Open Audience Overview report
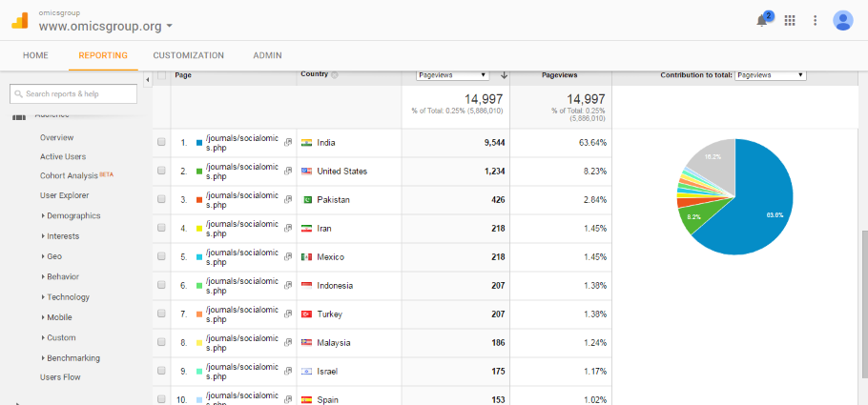Viewport: 868px width, 405px height. [56, 138]
